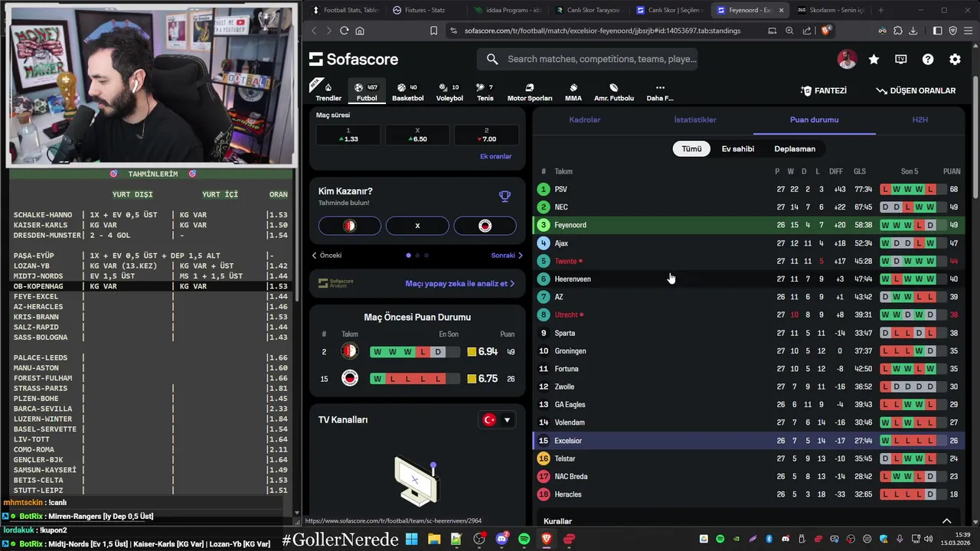Image resolution: width=980 pixels, height=551 pixels.
Task: Select the Trendler sport category
Action: pyautogui.click(x=328, y=92)
